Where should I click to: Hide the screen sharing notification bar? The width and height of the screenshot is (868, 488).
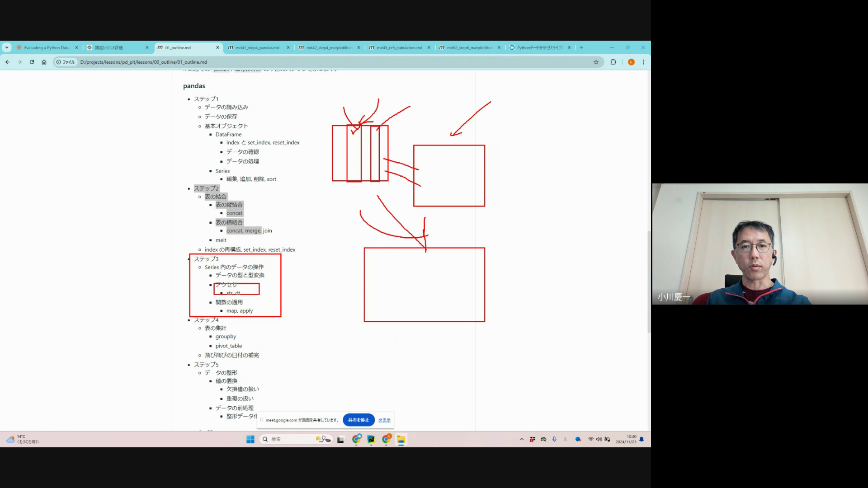pyautogui.click(x=384, y=420)
